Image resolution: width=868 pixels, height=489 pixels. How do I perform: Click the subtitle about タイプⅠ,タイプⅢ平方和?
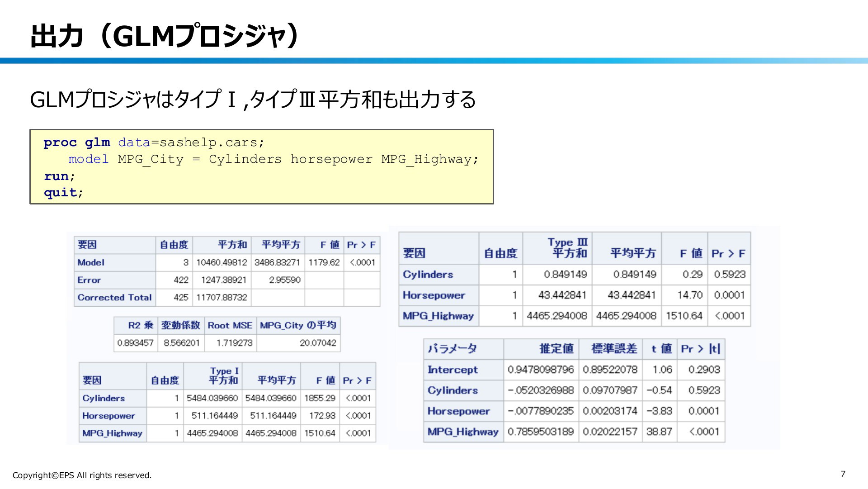click(253, 100)
